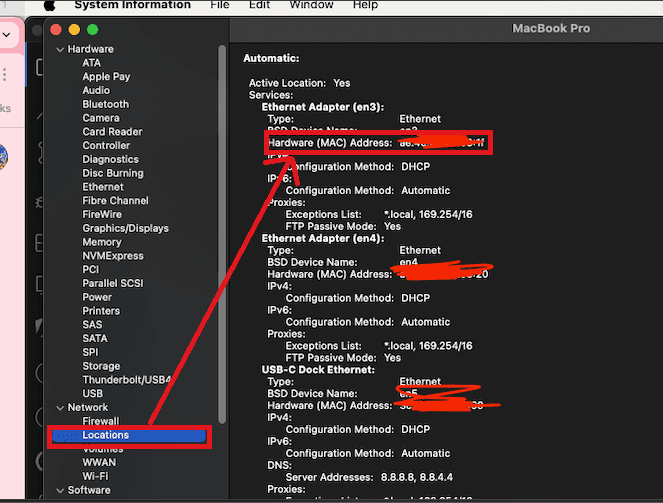Click 'Server Addresses: 8.8.8.8, 8.8.4.4' line
Image resolution: width=663 pixels, height=503 pixels.
coord(369,478)
